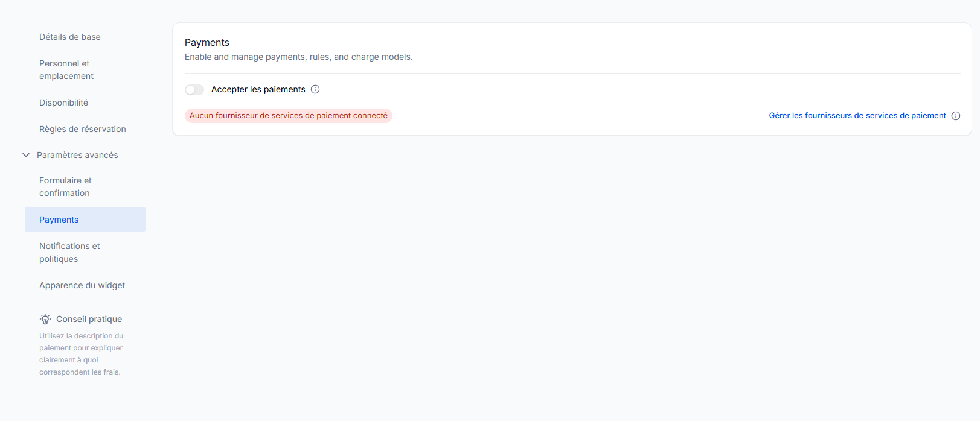Click the Conseil pratique title text
This screenshot has width=980, height=421.
click(89, 319)
